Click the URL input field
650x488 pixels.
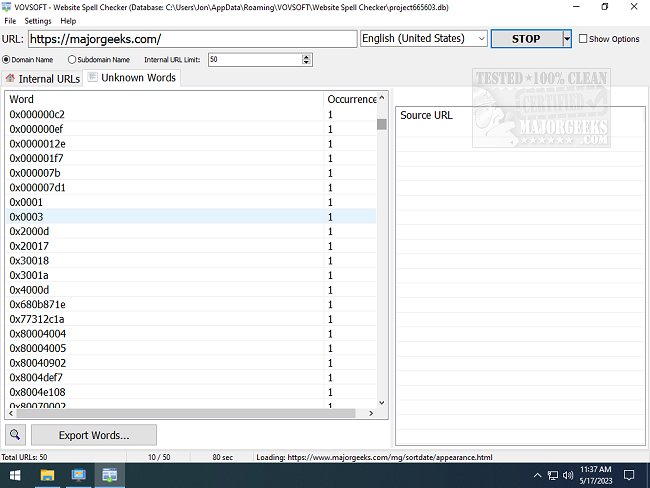pos(192,39)
